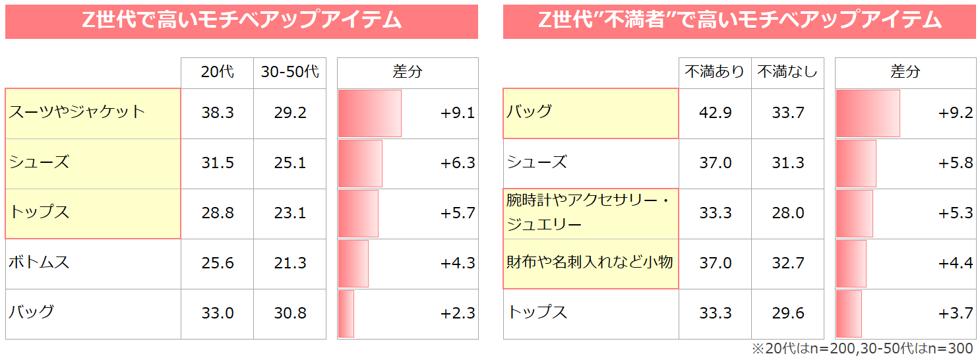Click the 財布や名刺入れなど小物 label
This screenshot has height=360, width=980.
point(590,264)
